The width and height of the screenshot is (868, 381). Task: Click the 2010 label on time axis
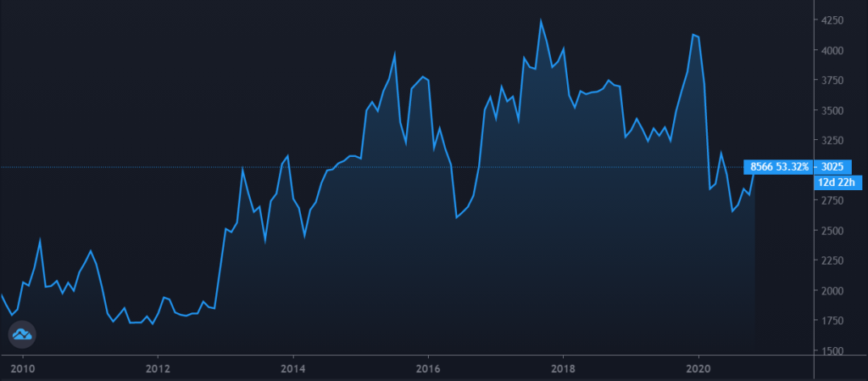coord(23,367)
